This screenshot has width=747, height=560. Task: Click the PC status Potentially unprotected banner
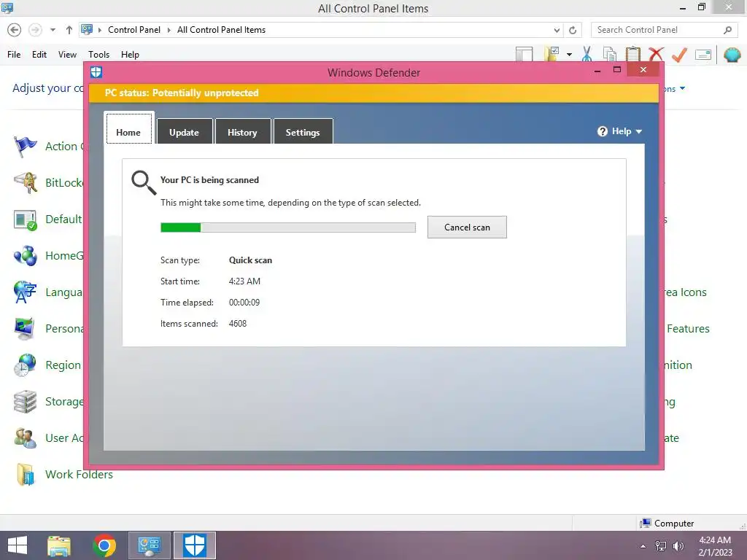click(x=374, y=93)
